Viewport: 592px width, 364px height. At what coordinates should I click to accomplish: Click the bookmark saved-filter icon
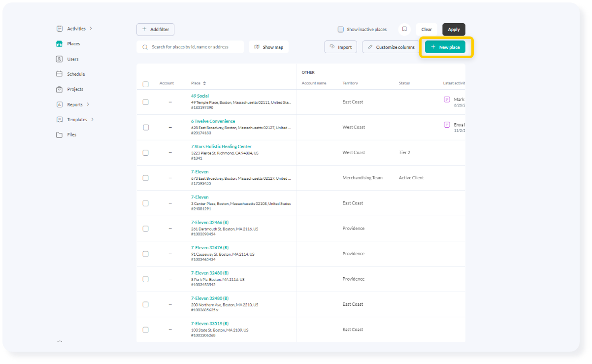(x=404, y=30)
